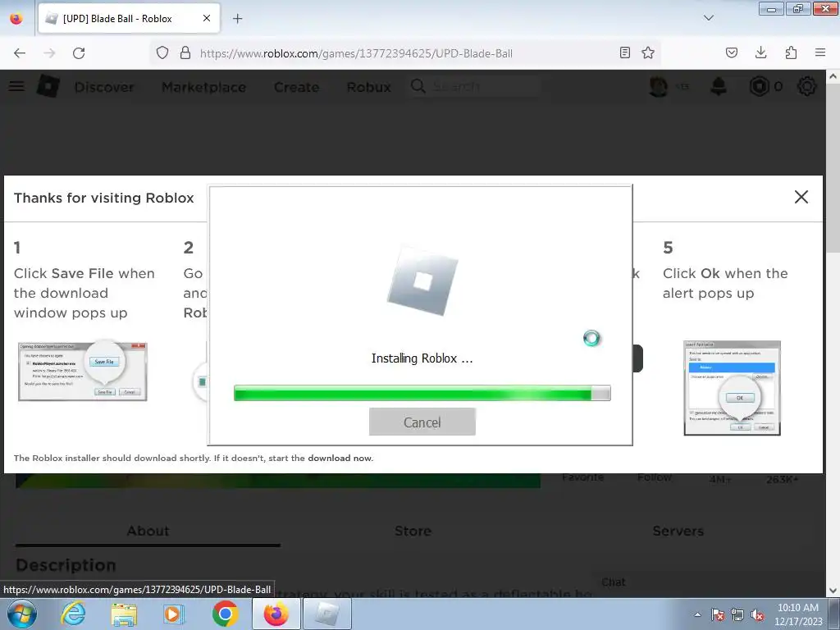Click the Save File instruction thumbnail

(x=83, y=372)
